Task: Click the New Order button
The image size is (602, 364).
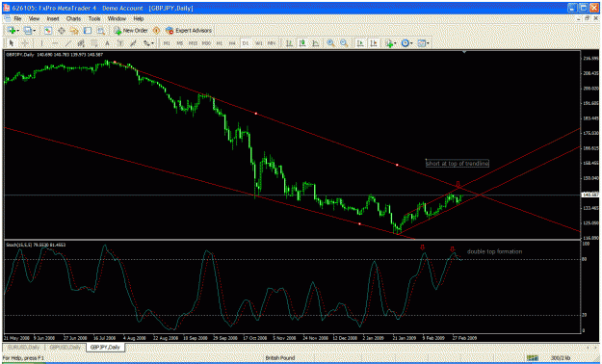Action: [131, 31]
